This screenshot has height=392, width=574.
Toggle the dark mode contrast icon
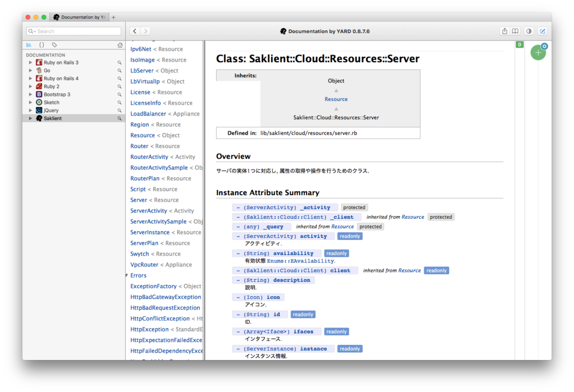pos(529,31)
